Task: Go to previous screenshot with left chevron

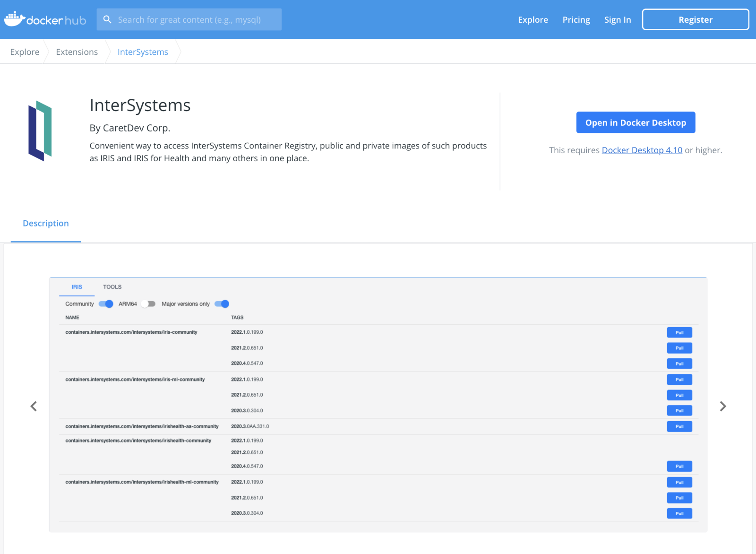Action: (x=34, y=407)
